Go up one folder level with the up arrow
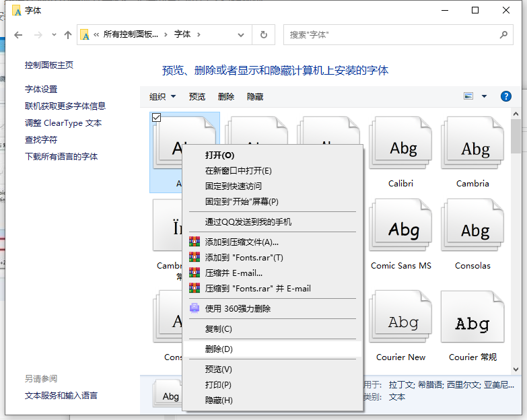The image size is (527, 420). pyautogui.click(x=67, y=35)
